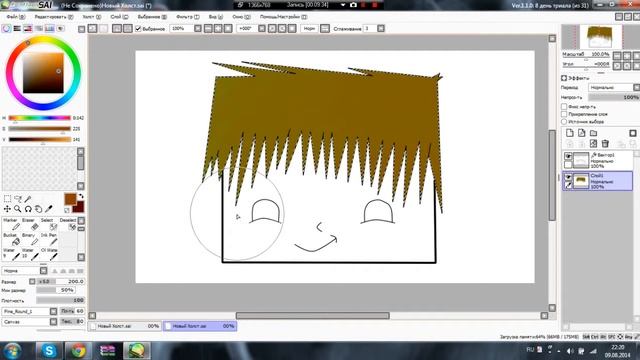This screenshot has width=640, height=360.
Task: Create a new layer folder
Action: 593,133
